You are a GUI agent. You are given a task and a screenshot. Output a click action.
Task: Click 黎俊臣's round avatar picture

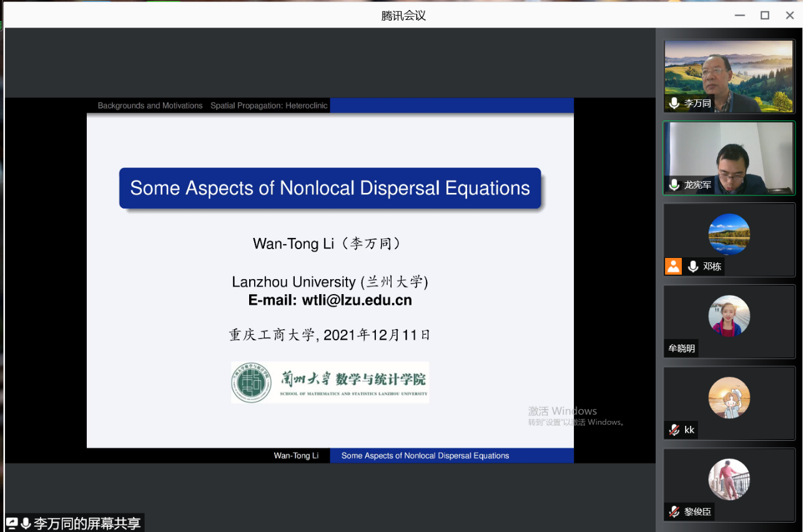tap(729, 480)
